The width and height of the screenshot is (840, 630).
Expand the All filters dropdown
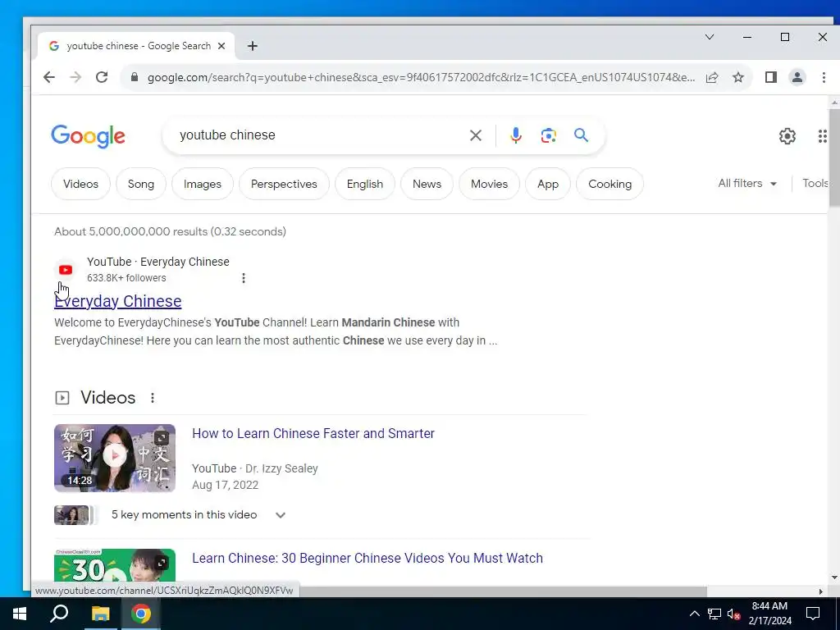pos(747,183)
